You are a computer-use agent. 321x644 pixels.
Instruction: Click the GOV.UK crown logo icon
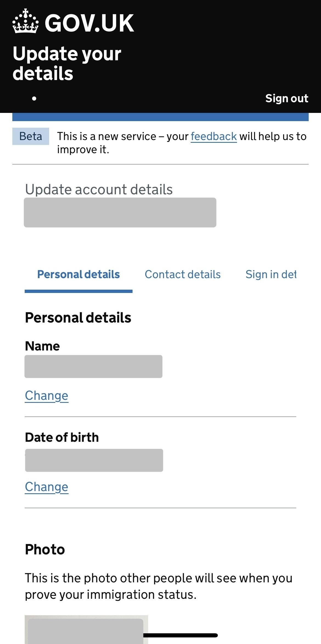click(25, 21)
